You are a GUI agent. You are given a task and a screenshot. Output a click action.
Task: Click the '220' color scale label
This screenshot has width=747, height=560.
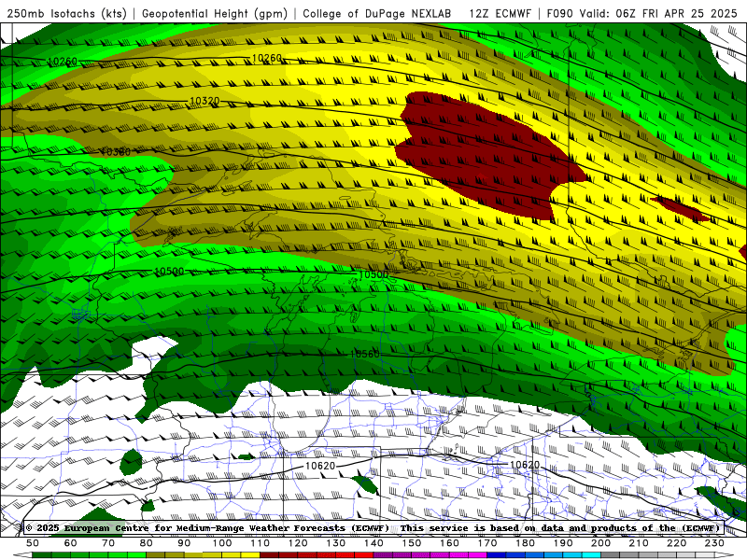tap(677, 543)
